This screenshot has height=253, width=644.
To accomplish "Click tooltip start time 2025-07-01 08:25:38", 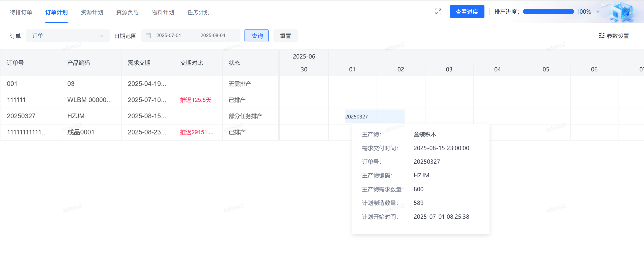I will tap(441, 217).
